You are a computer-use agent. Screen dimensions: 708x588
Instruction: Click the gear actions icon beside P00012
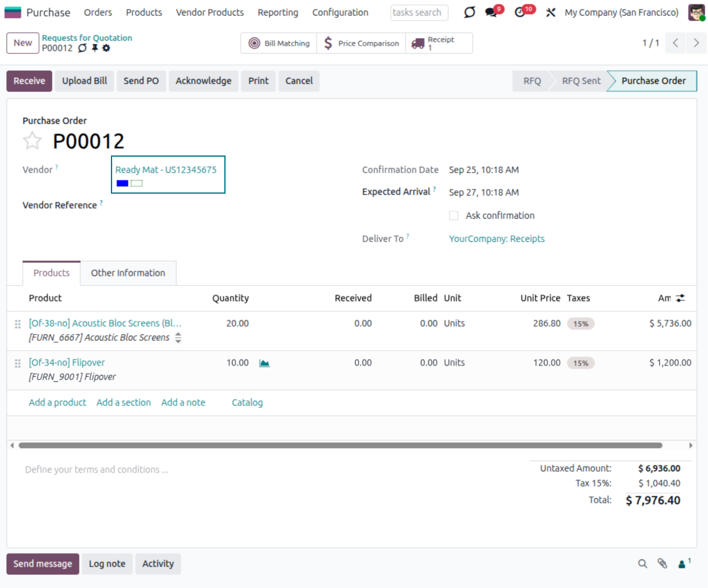pos(107,48)
